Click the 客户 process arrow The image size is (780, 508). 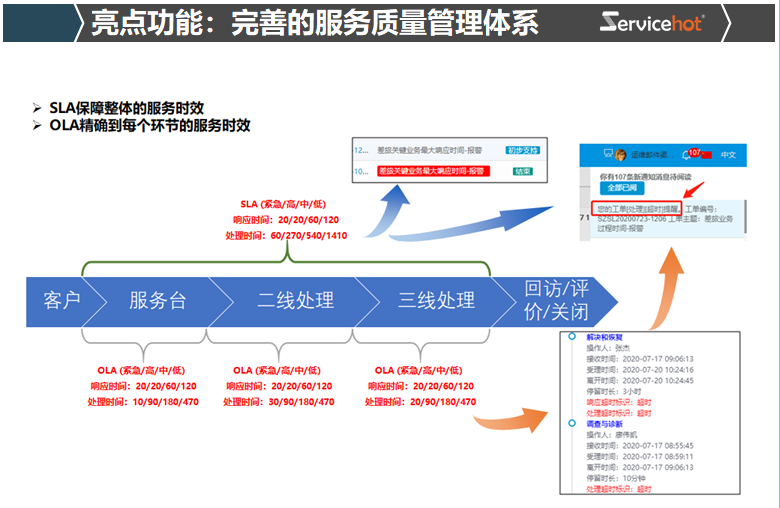coord(60,301)
